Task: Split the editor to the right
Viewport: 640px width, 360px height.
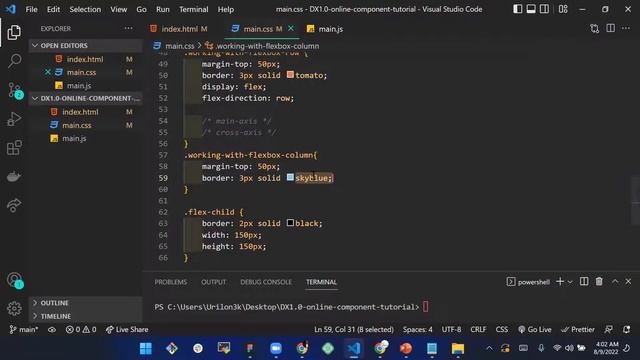Action: coord(611,28)
